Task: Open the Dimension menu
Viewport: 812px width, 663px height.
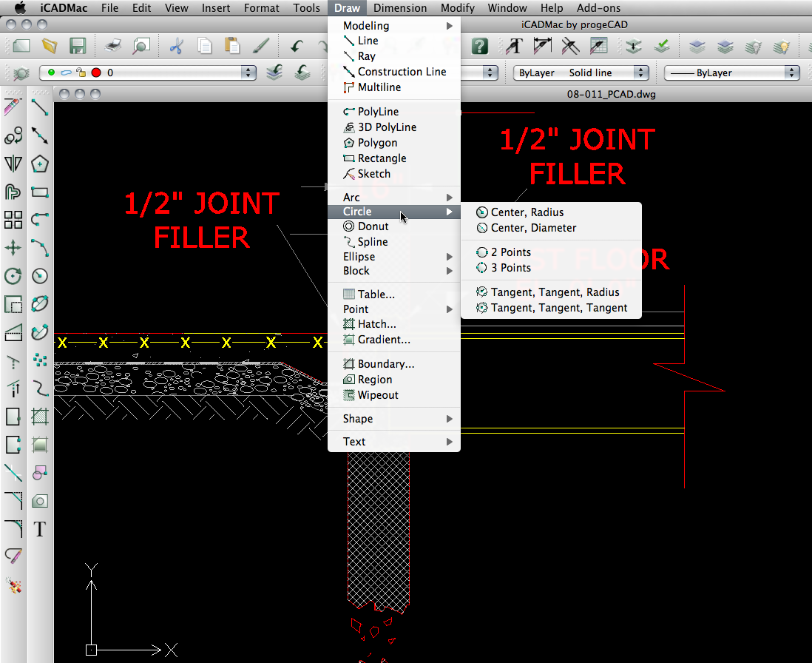Action: tap(400, 7)
